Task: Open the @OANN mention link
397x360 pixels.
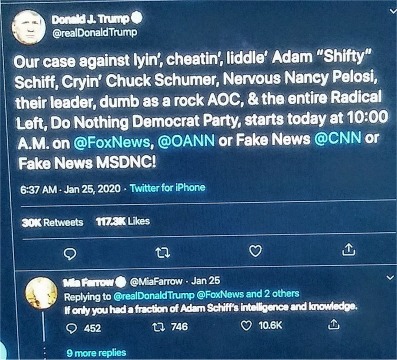Action: tap(186, 141)
